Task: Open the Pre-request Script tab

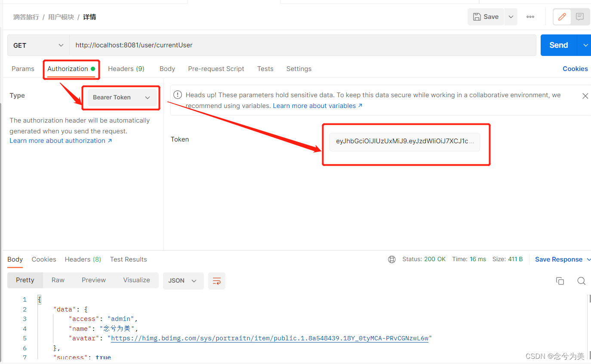Action: [216, 69]
